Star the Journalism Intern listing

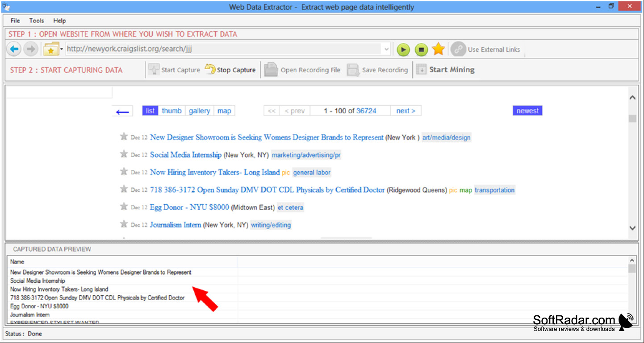pos(124,223)
